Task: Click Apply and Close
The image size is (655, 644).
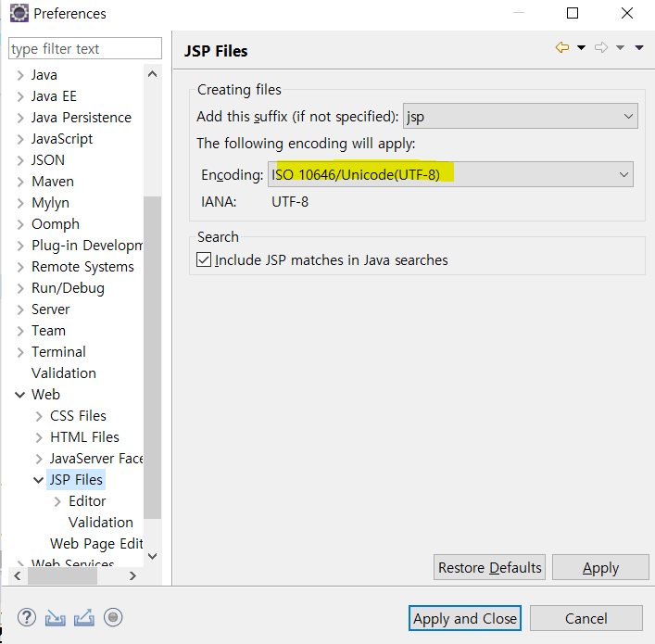Action: point(465,618)
